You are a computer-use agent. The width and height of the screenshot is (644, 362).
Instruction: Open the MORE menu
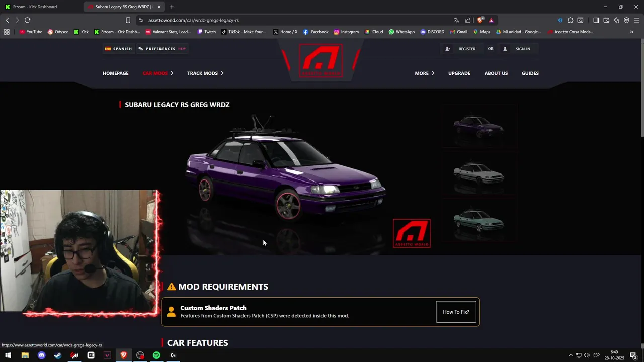coord(424,73)
